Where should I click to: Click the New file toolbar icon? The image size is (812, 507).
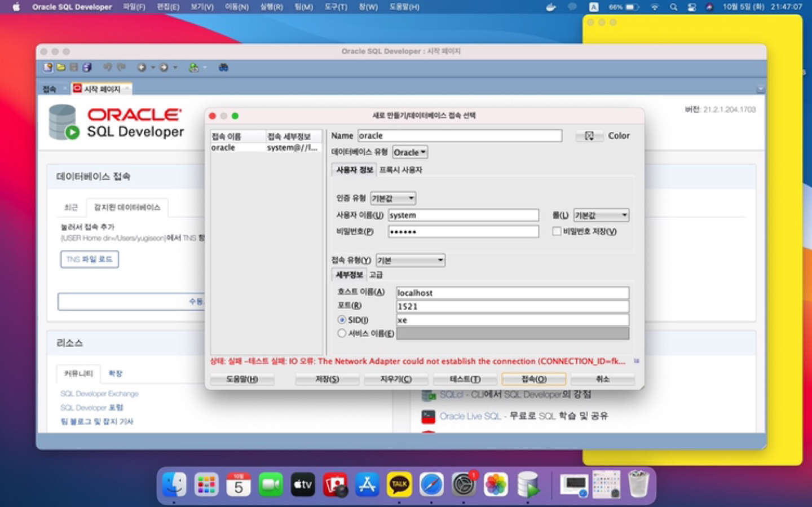tap(48, 68)
